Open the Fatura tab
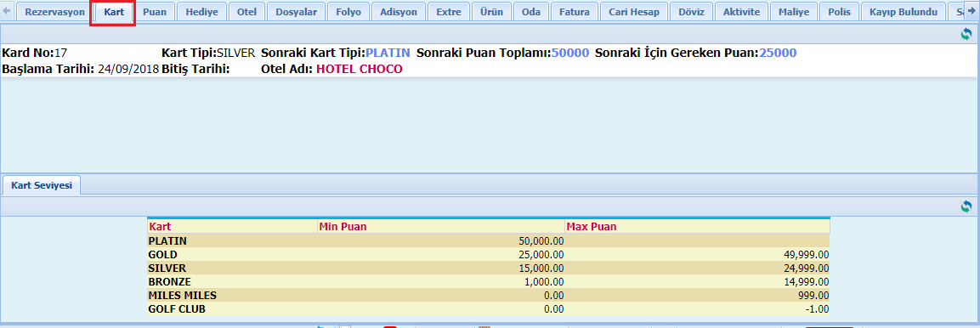The height and width of the screenshot is (328, 980). 575,12
